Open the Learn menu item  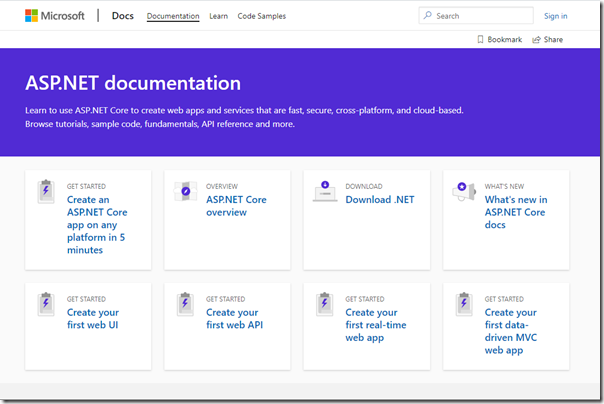[218, 16]
